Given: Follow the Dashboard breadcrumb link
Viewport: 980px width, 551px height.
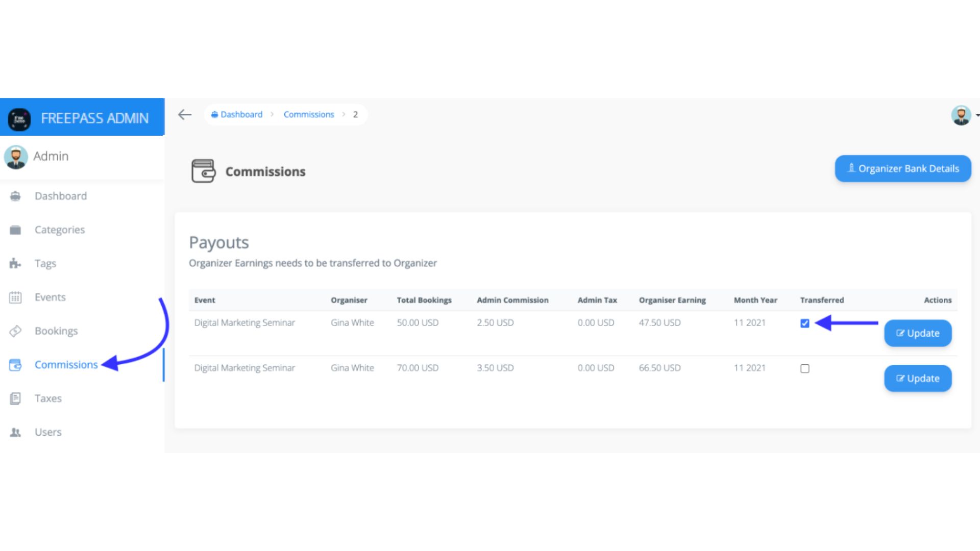Looking at the screenshot, I should (x=240, y=114).
